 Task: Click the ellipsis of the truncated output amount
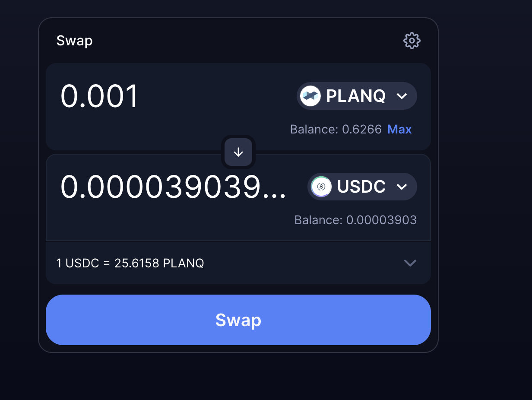(x=275, y=195)
